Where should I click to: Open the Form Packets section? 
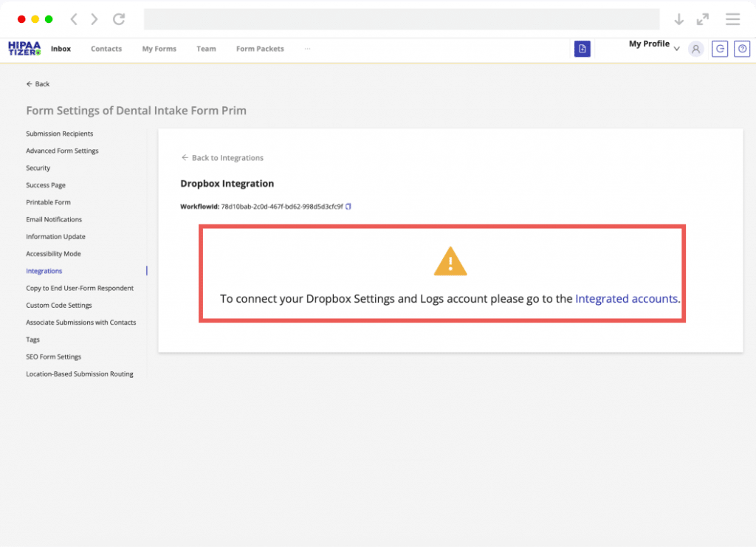coord(259,49)
